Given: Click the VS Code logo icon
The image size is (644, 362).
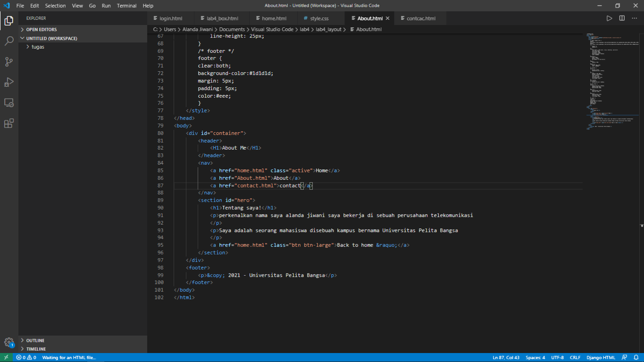Looking at the screenshot, I should [7, 6].
